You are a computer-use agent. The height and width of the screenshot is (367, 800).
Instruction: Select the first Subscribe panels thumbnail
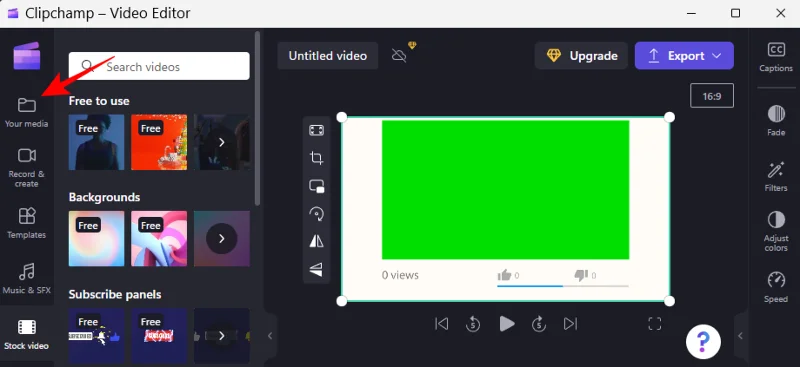click(96, 335)
